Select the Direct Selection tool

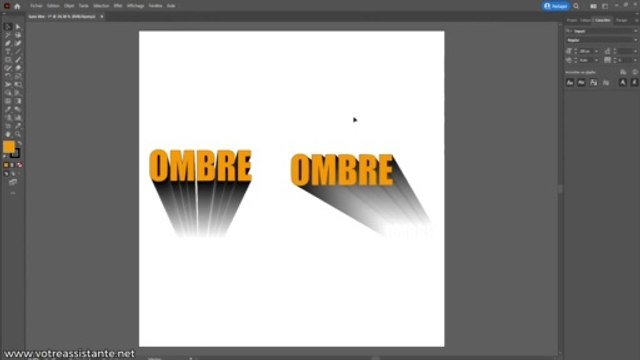(x=18, y=27)
